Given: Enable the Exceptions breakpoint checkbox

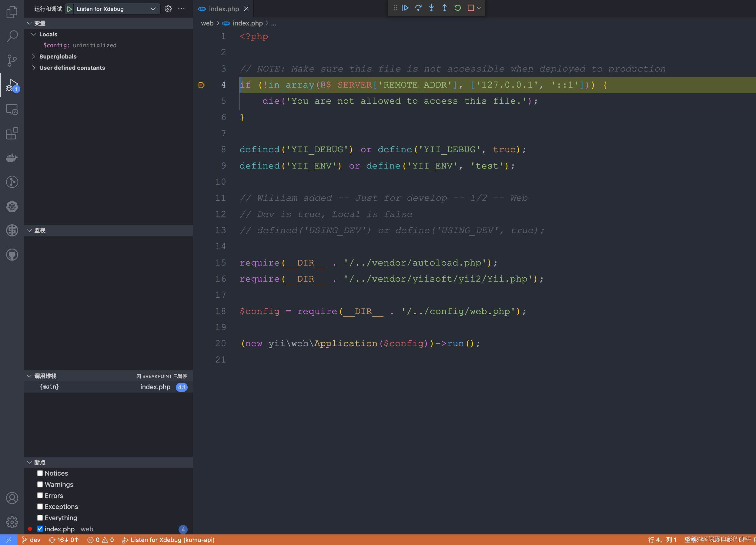Looking at the screenshot, I should click(40, 506).
